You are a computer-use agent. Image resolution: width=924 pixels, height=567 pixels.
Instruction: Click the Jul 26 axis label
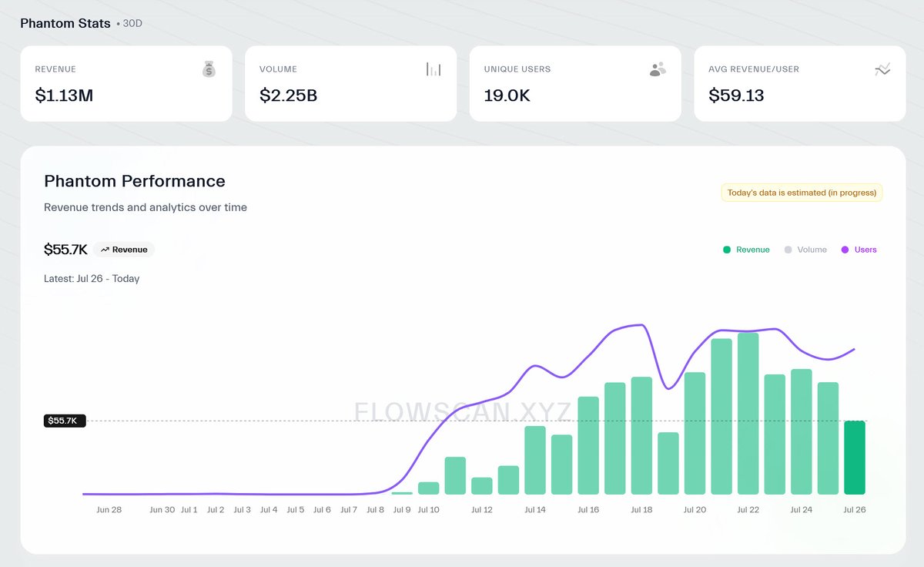click(855, 510)
